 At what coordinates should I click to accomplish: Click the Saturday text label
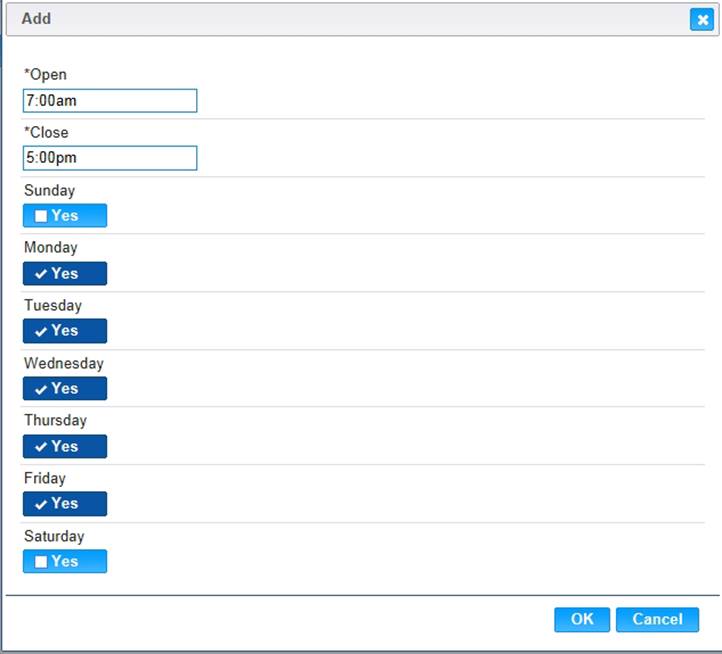point(54,536)
